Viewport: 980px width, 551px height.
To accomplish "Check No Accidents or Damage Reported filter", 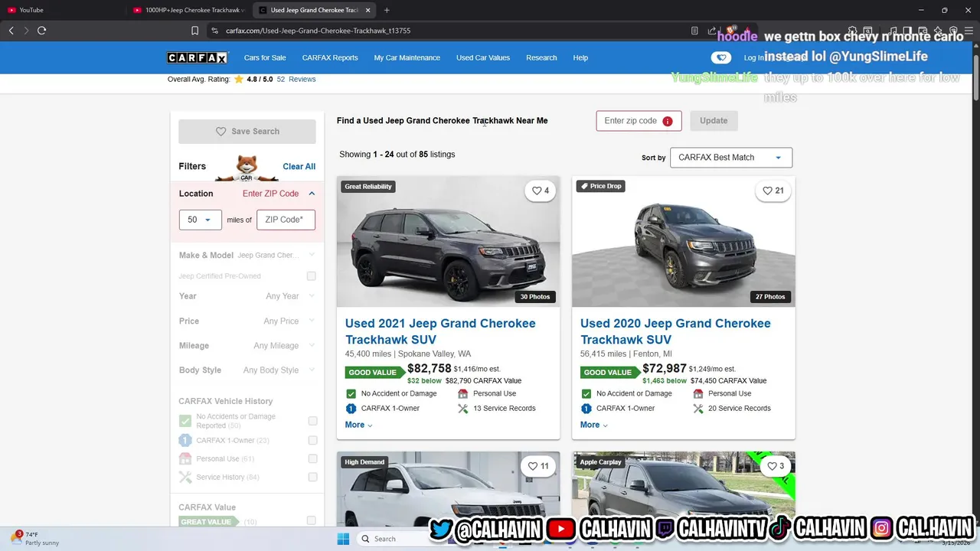I will point(312,421).
